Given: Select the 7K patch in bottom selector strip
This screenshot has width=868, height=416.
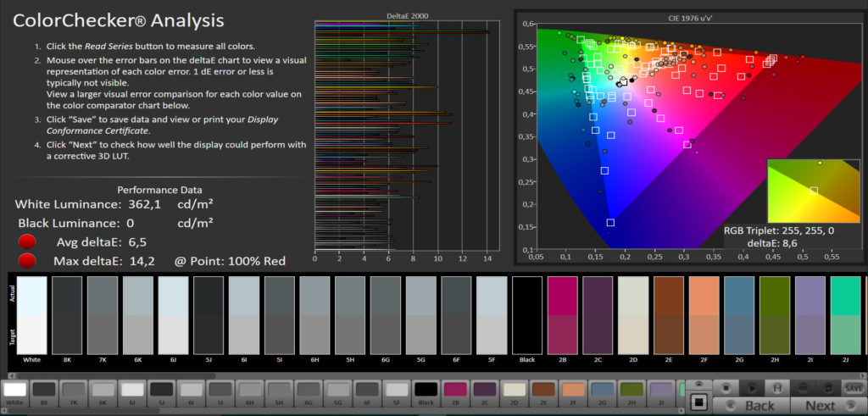Looking at the screenshot, I should 74,392.
